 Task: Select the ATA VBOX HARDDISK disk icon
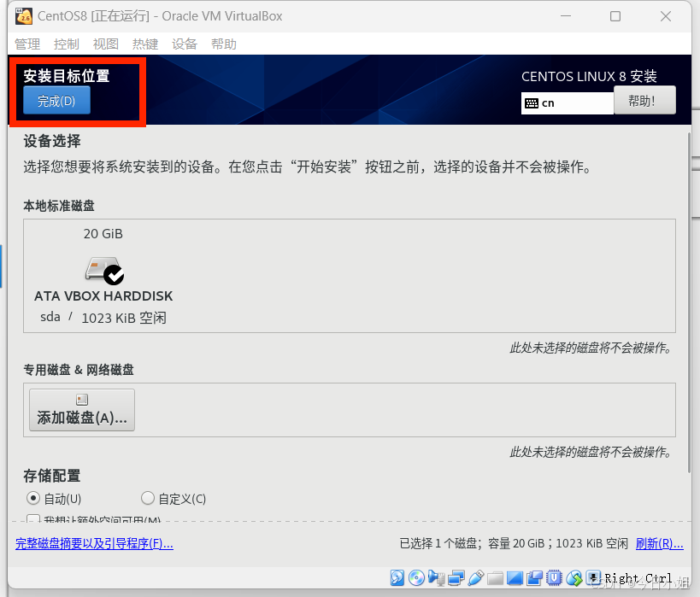(104, 271)
